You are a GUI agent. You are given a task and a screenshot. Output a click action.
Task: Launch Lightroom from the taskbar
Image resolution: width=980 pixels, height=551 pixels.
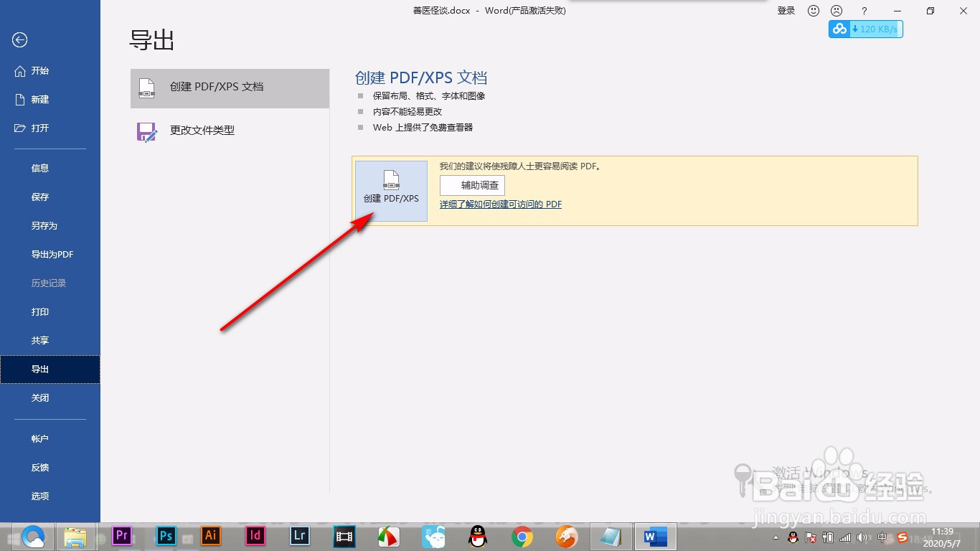[x=300, y=535]
